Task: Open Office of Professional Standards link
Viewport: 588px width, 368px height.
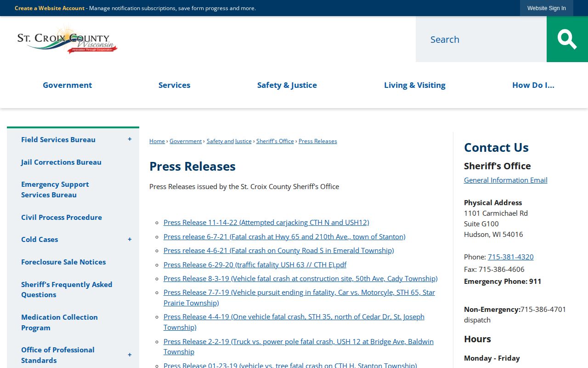Action: click(58, 355)
